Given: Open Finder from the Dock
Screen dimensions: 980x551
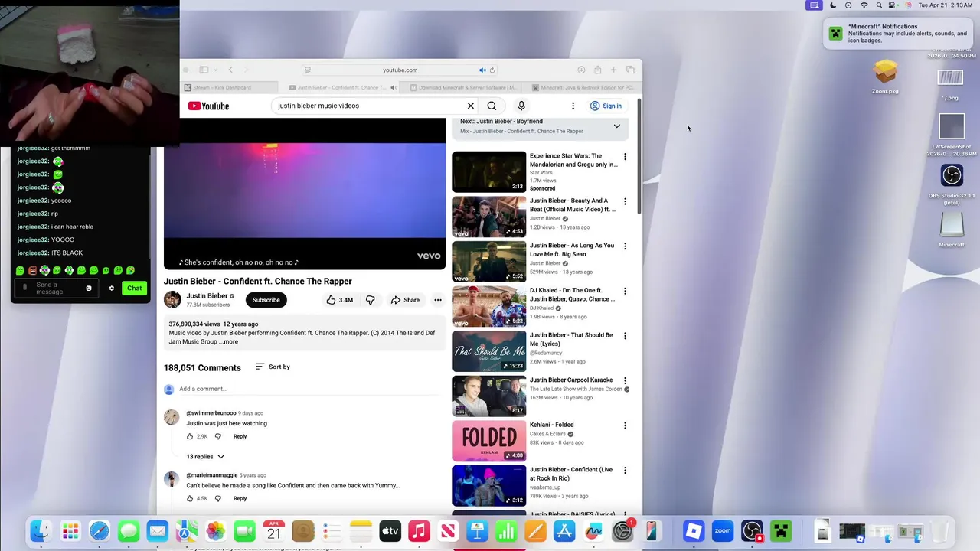Looking at the screenshot, I should coord(41,530).
